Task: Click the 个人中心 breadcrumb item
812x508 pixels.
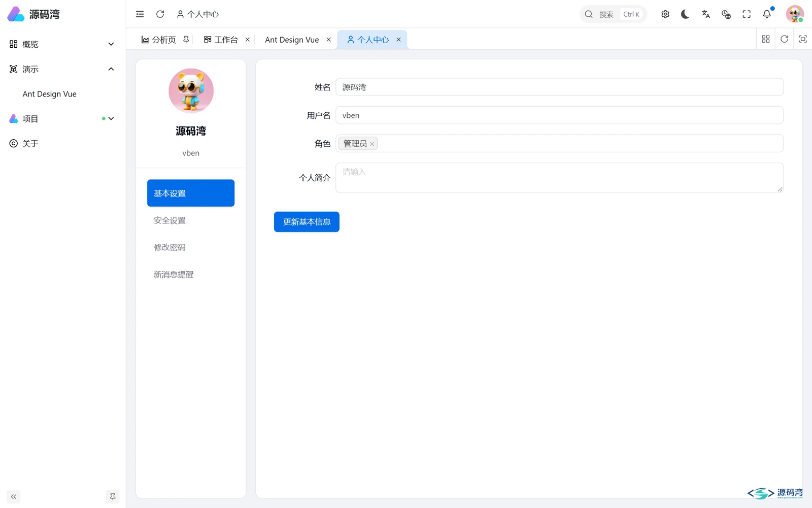Action: pos(198,14)
